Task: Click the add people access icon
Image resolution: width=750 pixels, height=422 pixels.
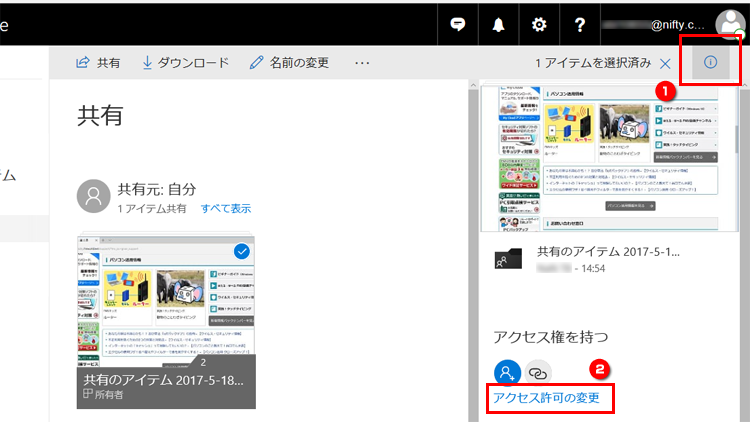Action: tap(507, 373)
